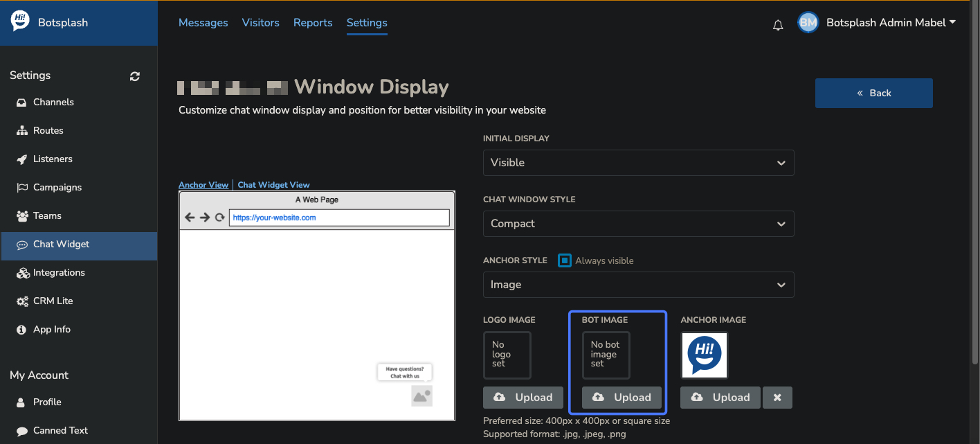Image resolution: width=980 pixels, height=444 pixels.
Task: Click the forward arrow in preview browser
Action: click(205, 217)
